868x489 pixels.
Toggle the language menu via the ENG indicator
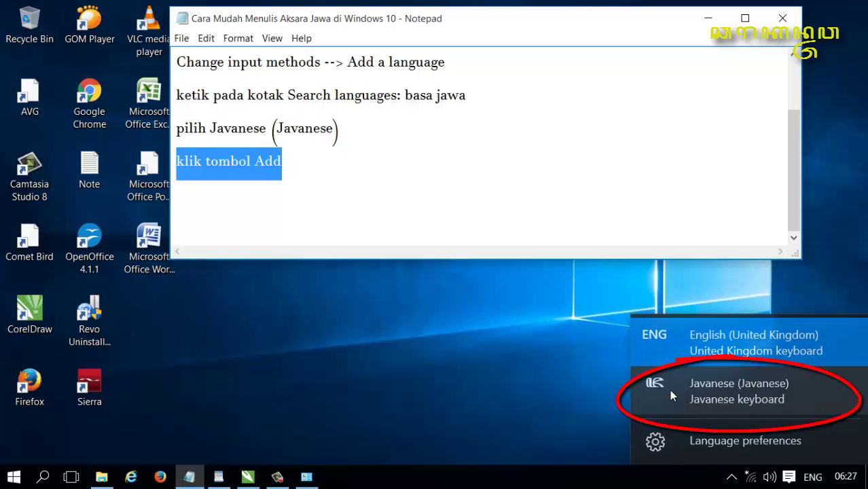pyautogui.click(x=812, y=477)
